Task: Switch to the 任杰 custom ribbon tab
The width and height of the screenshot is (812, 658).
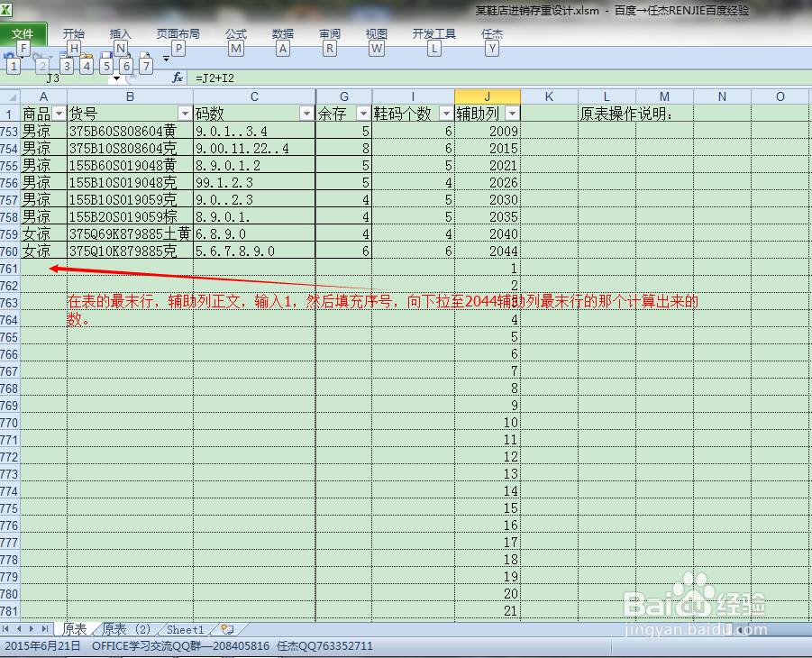Action: click(492, 34)
